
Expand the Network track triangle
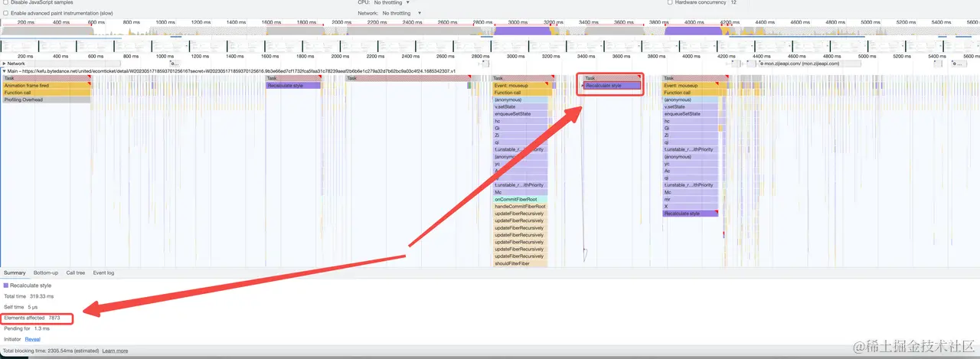point(4,64)
